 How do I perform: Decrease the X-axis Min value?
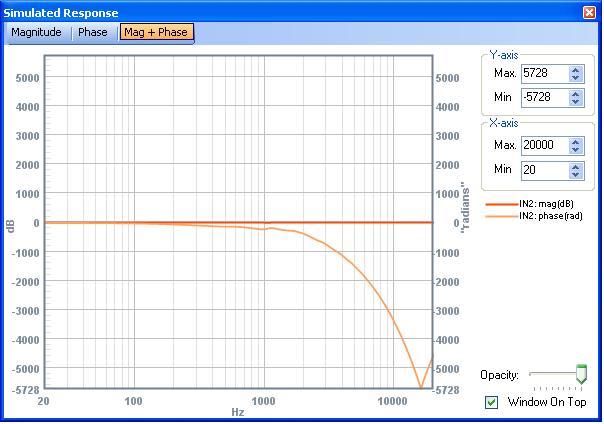[576, 175]
